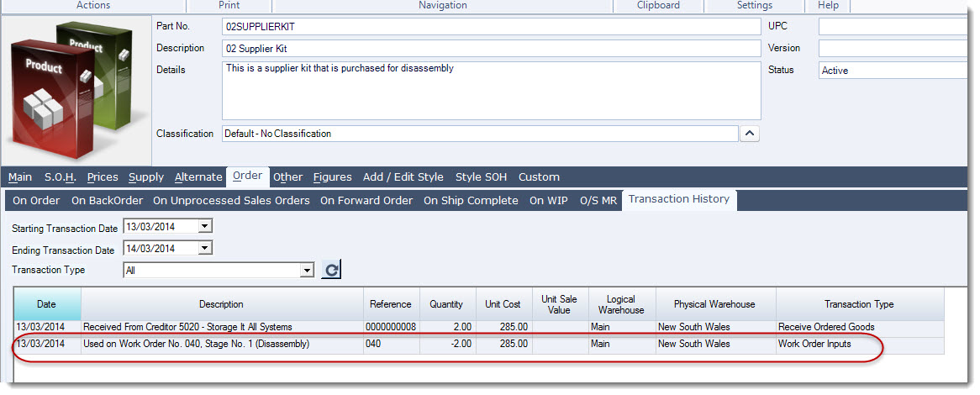Click the refresh transaction list icon
This screenshot has height=395, width=980.
[x=331, y=270]
